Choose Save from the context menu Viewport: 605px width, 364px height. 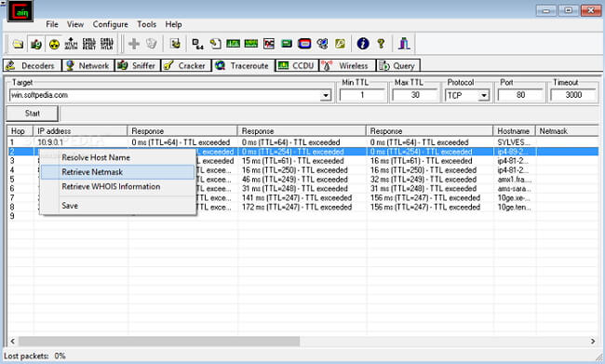pyautogui.click(x=117, y=206)
